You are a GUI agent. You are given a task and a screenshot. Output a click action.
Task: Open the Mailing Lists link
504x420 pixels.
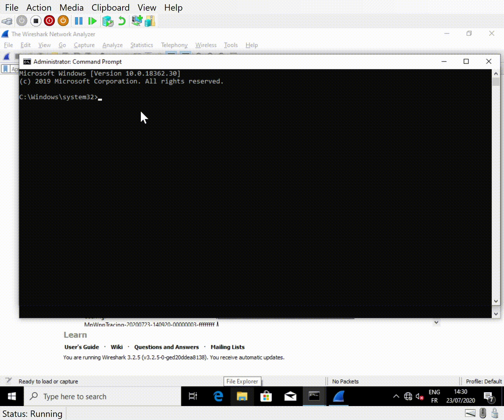[x=227, y=347]
